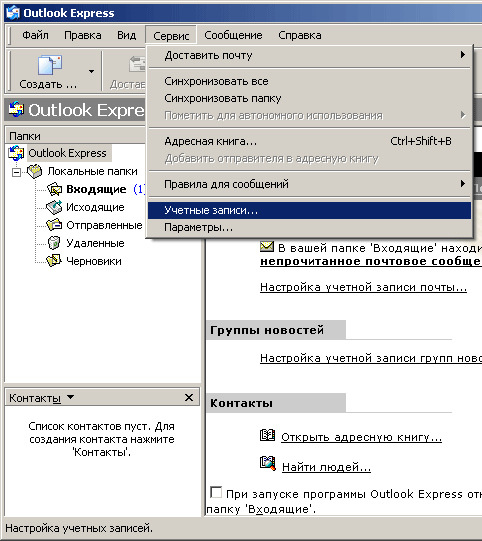Select the 'Локальные папки' folder icon
Viewport: 482px width, 541px height.
[35, 171]
